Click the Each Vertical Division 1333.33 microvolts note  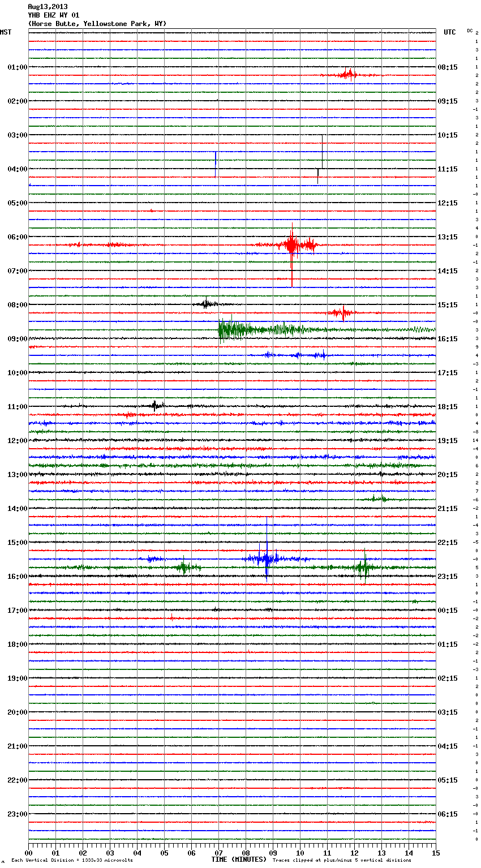[72, 861]
